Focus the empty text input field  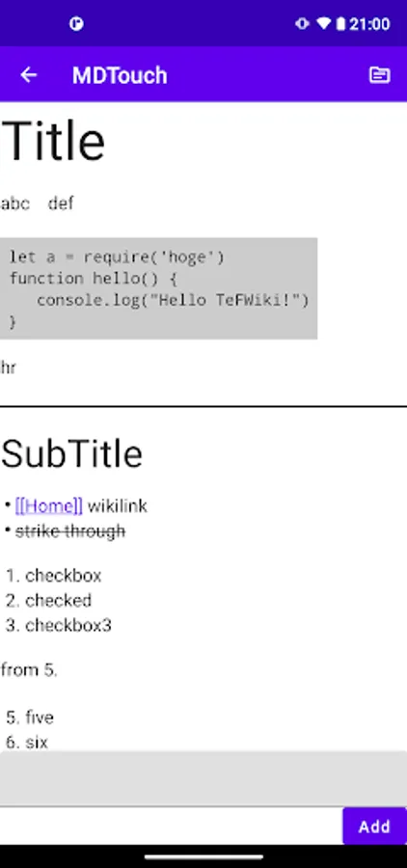(203, 778)
